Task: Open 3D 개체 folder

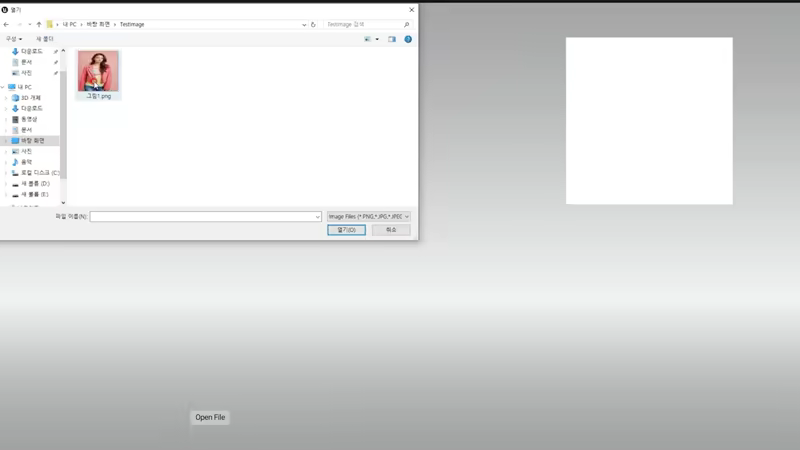Action: [x=31, y=98]
